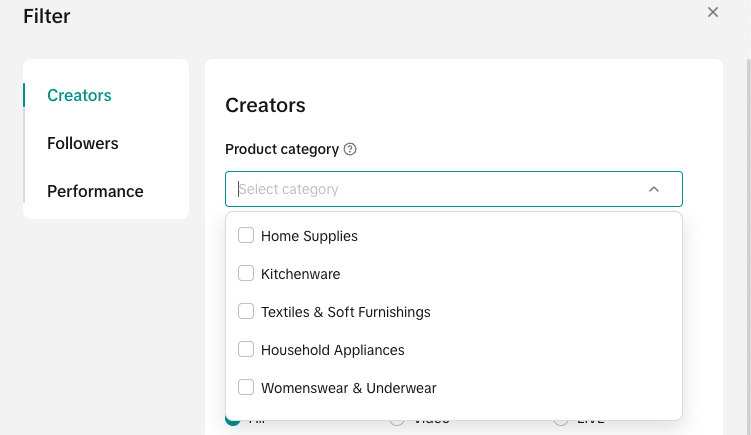This screenshot has height=435, width=751.
Task: Click the 'Creators' section heading in main panel
Action: point(265,105)
